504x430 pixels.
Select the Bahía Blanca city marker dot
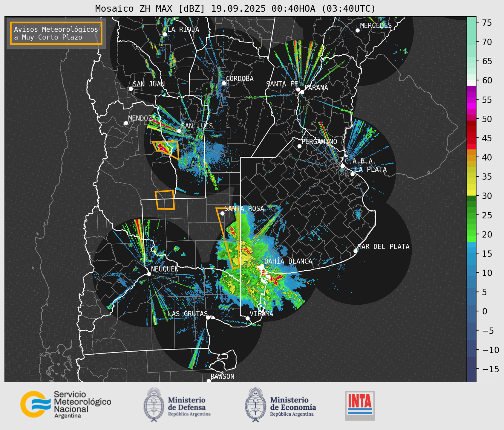262,266
